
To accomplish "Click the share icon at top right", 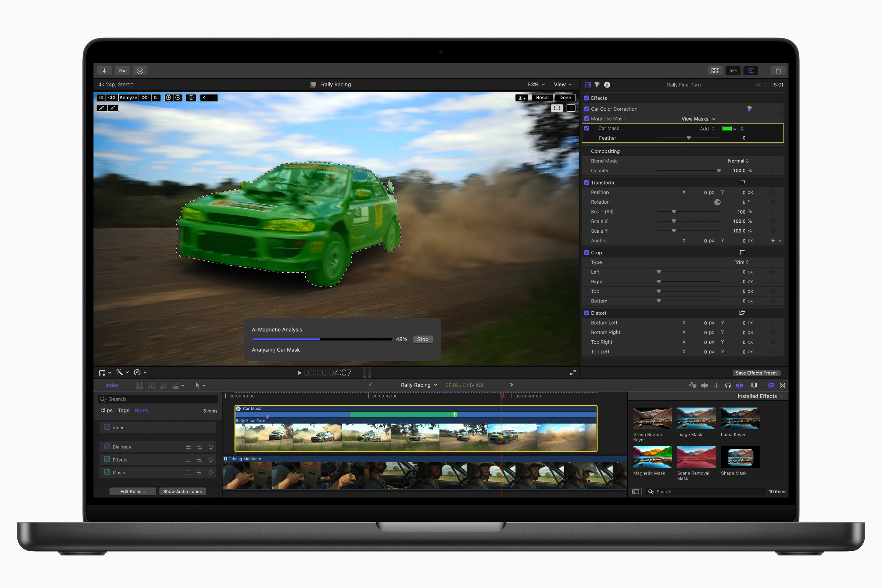I will click(x=778, y=70).
